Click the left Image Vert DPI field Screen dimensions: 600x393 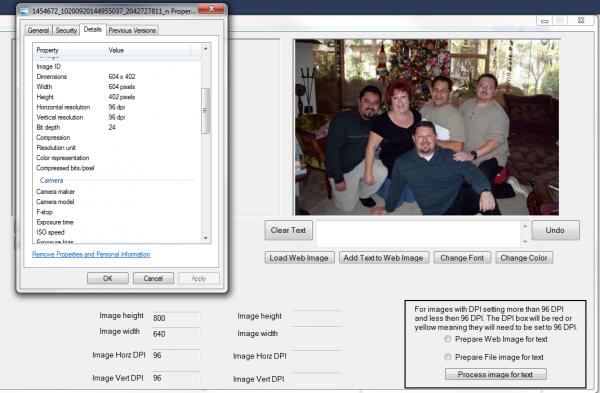[176, 377]
